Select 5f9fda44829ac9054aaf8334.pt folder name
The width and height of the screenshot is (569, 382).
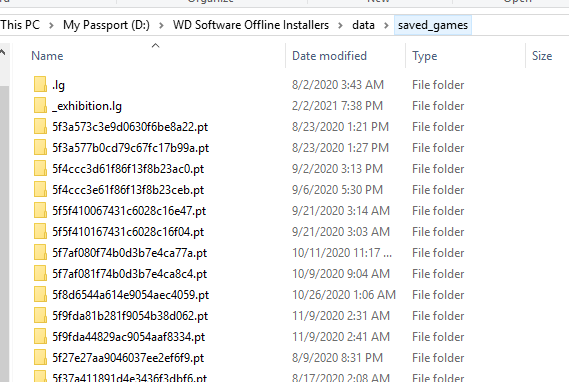click(129, 337)
